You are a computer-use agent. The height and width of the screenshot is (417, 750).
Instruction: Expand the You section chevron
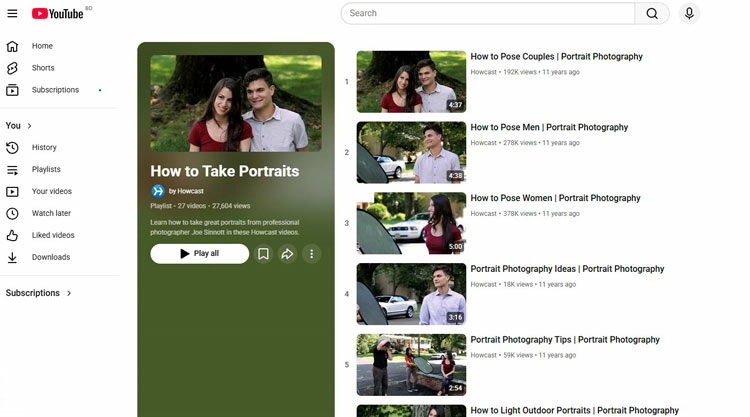[x=30, y=126]
